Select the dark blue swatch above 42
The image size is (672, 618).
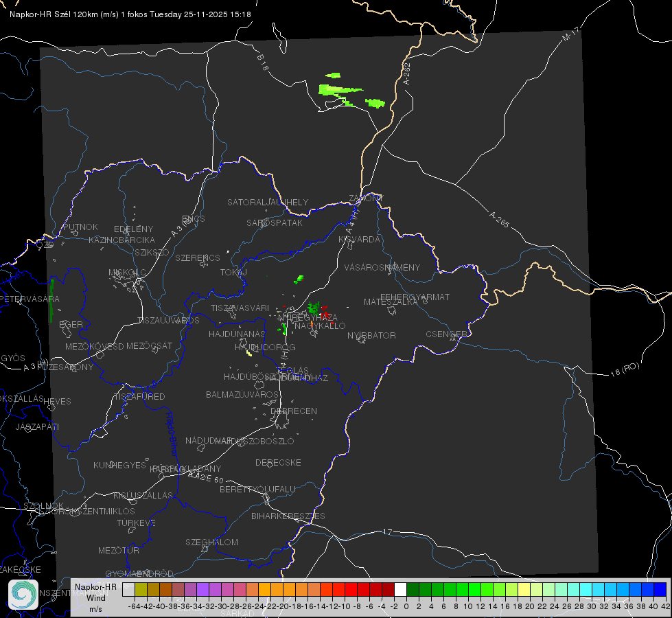(660, 590)
